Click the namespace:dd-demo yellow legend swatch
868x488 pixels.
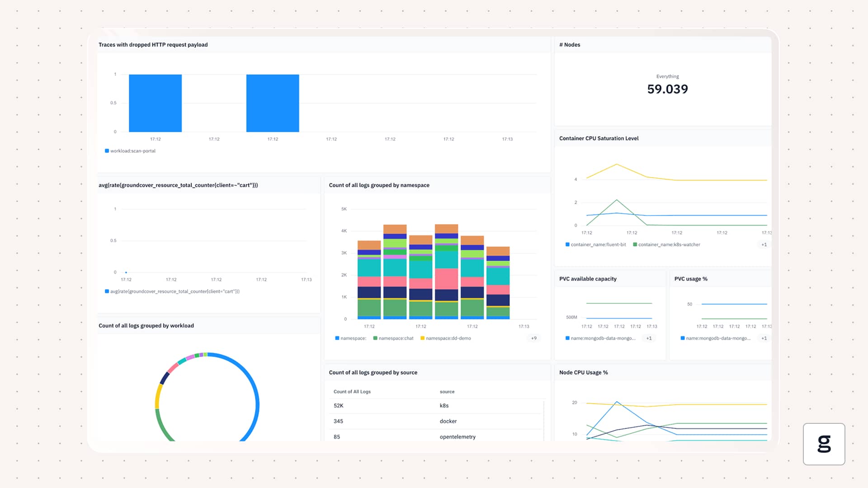point(422,338)
